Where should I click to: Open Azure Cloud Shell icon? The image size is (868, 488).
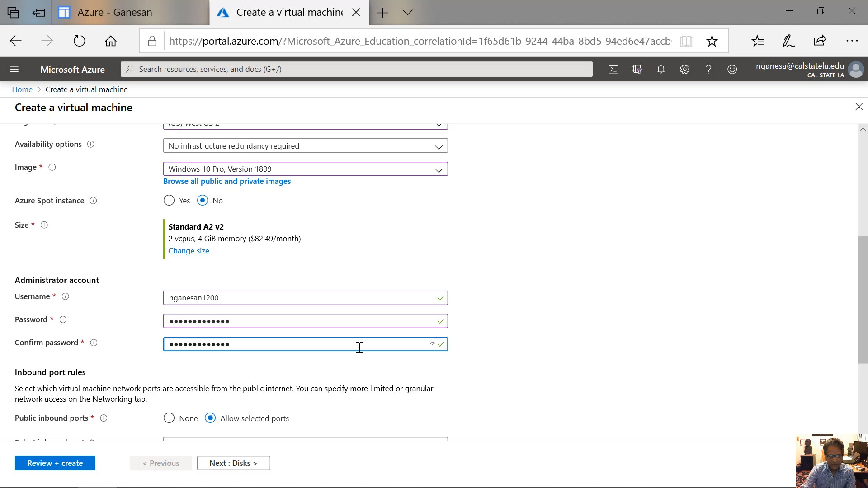[x=613, y=69]
